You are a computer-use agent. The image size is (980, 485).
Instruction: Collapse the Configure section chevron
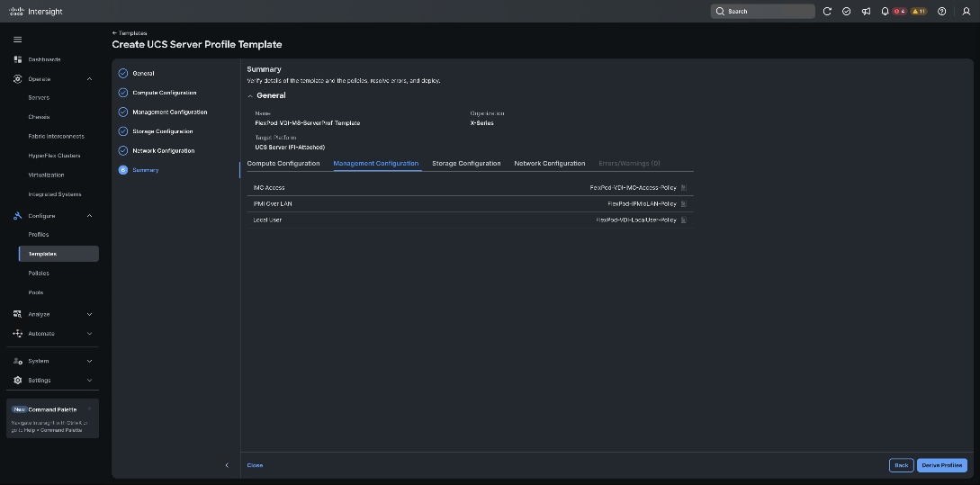point(89,216)
